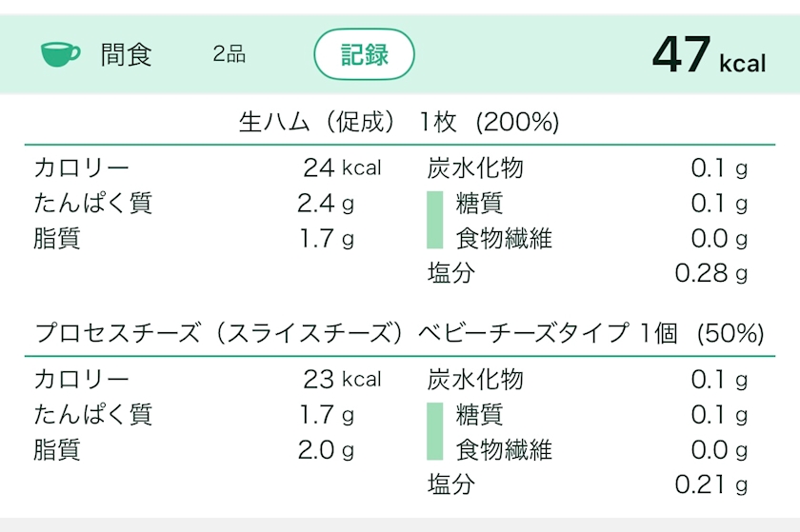Viewport: 800px width, 532px height.
Task: Select cheese 脂質 2.0 g value
Action: [x=325, y=449]
